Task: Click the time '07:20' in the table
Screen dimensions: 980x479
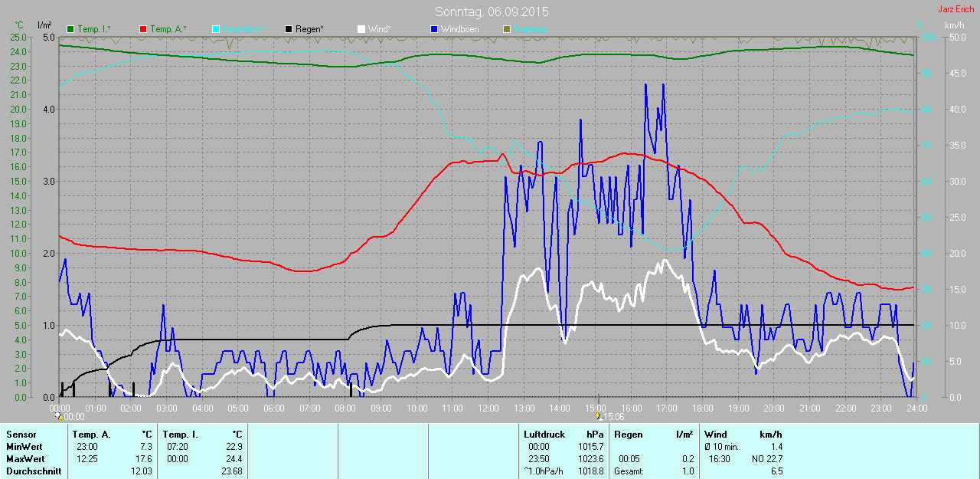Action: pyautogui.click(x=177, y=446)
